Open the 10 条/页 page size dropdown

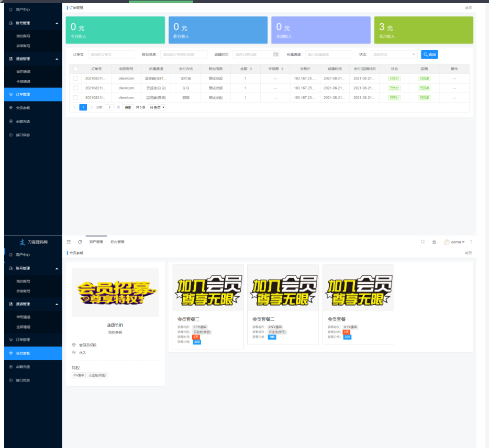point(157,107)
